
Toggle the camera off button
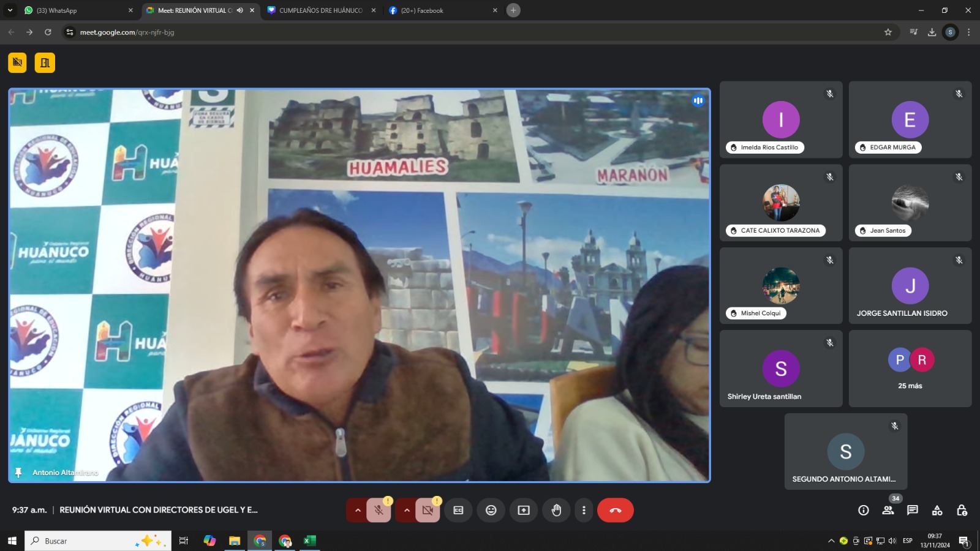[x=428, y=510]
